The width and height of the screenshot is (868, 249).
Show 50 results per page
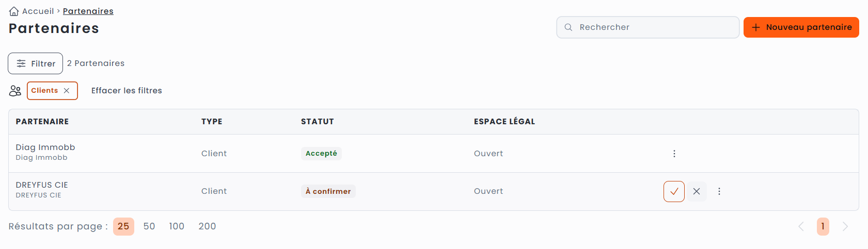coord(149,226)
